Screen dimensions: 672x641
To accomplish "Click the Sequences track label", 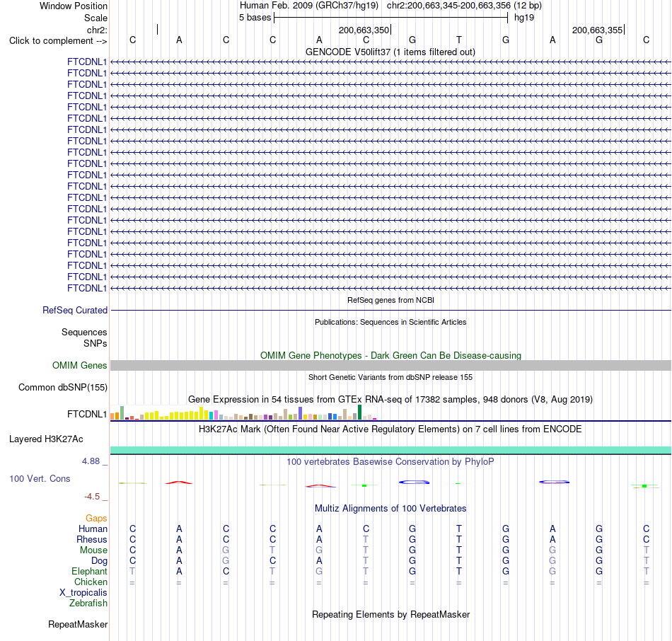I will click(x=84, y=333).
